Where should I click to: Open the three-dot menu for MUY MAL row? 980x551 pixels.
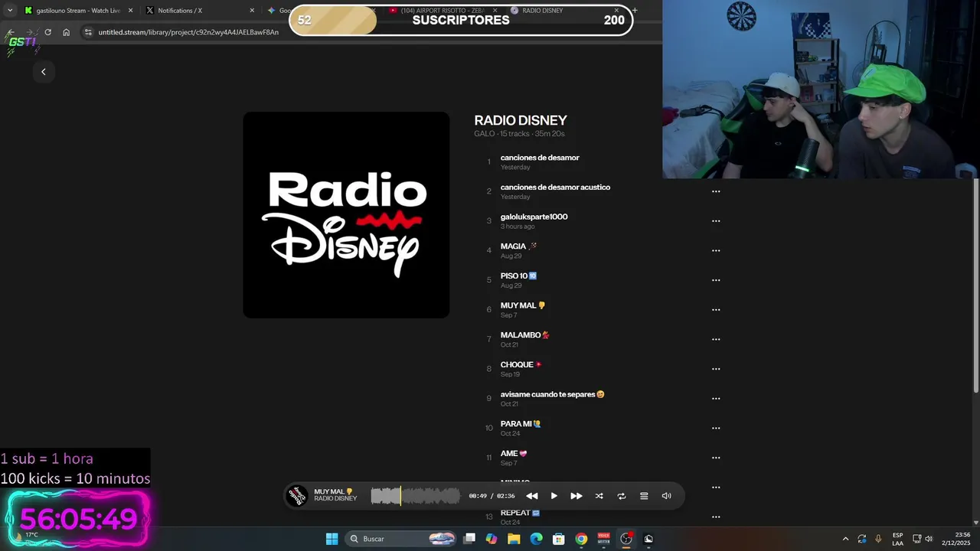point(716,310)
